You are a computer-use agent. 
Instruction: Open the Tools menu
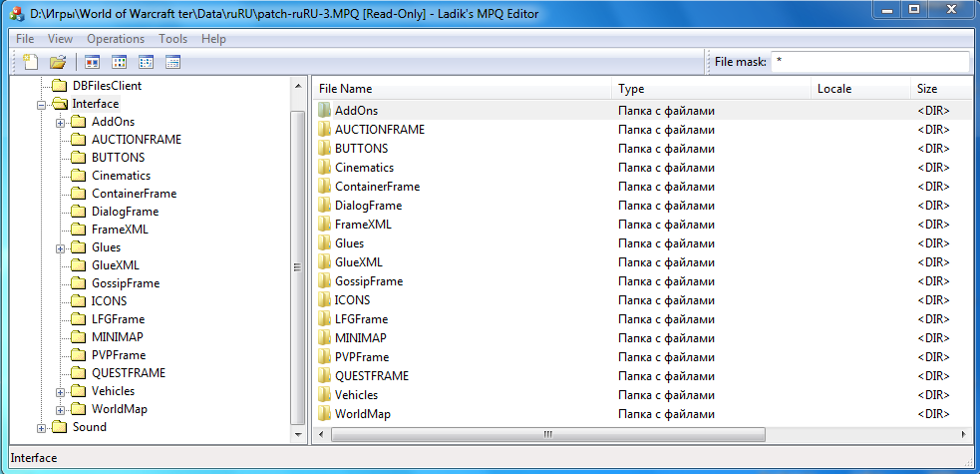[173, 39]
